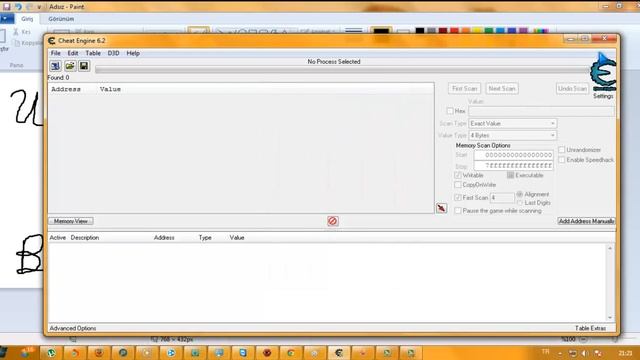Enable Pause the game while scanning
This screenshot has height=360, width=640.
click(x=458, y=211)
